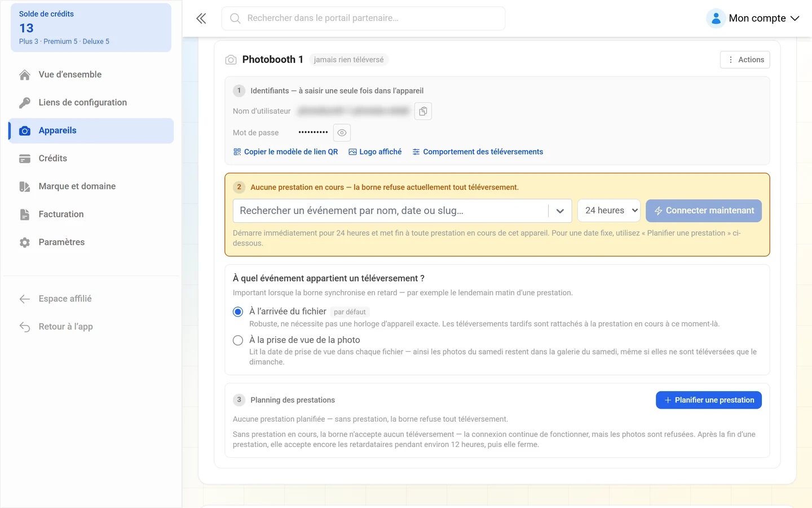Click the camera icon beside Photobooth 1
This screenshot has height=508, width=812.
click(231, 60)
